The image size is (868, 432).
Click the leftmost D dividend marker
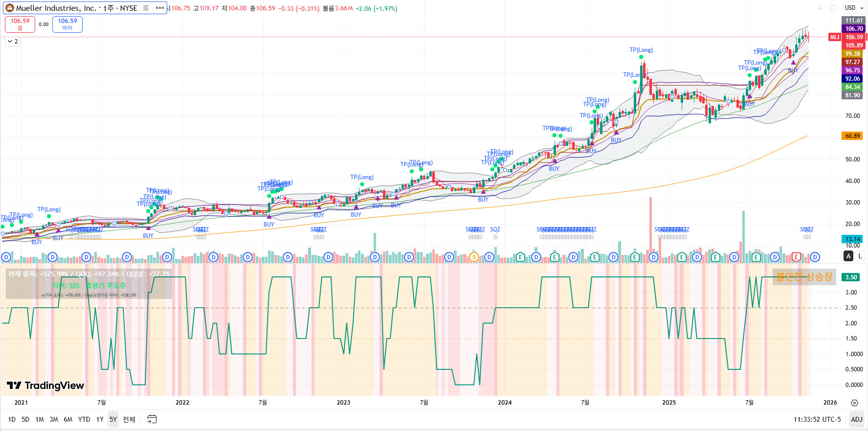[6, 257]
